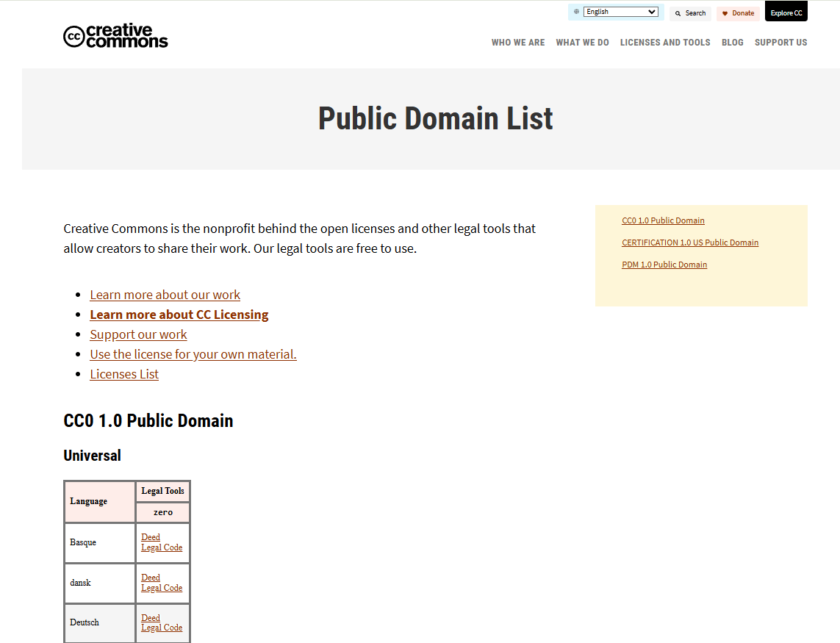Open the dansk Legal Code link

pyautogui.click(x=162, y=588)
